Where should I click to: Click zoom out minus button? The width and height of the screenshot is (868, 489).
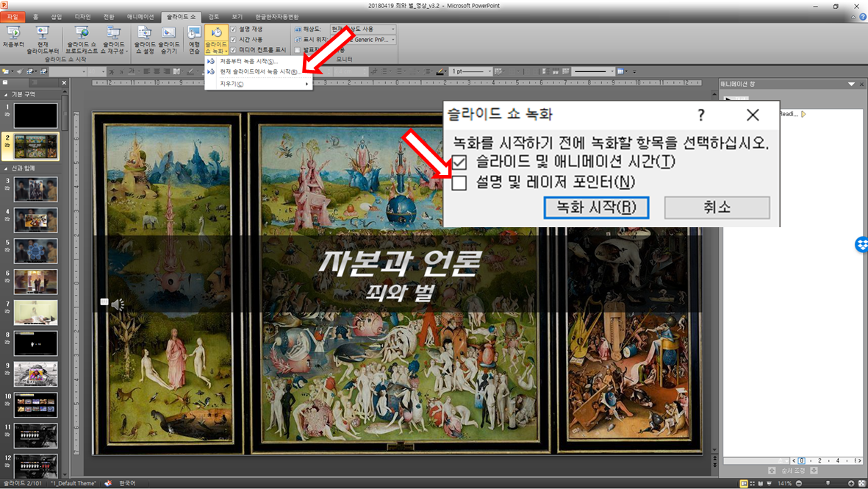click(x=798, y=483)
